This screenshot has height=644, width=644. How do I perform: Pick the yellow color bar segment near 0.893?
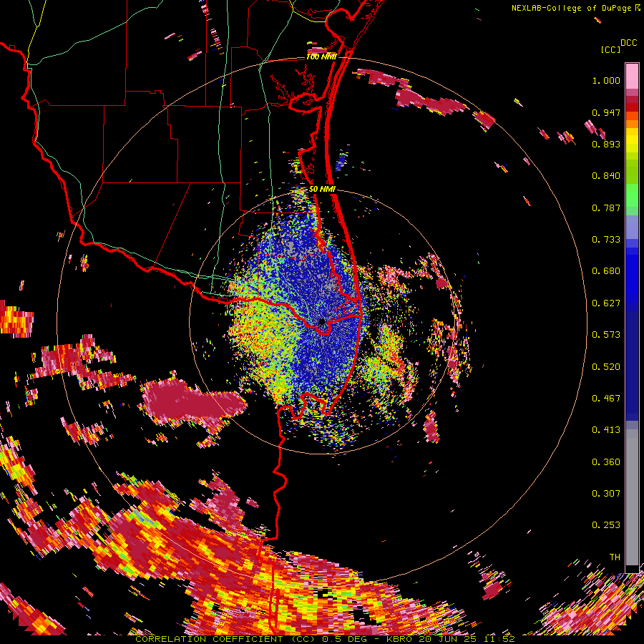[632, 141]
